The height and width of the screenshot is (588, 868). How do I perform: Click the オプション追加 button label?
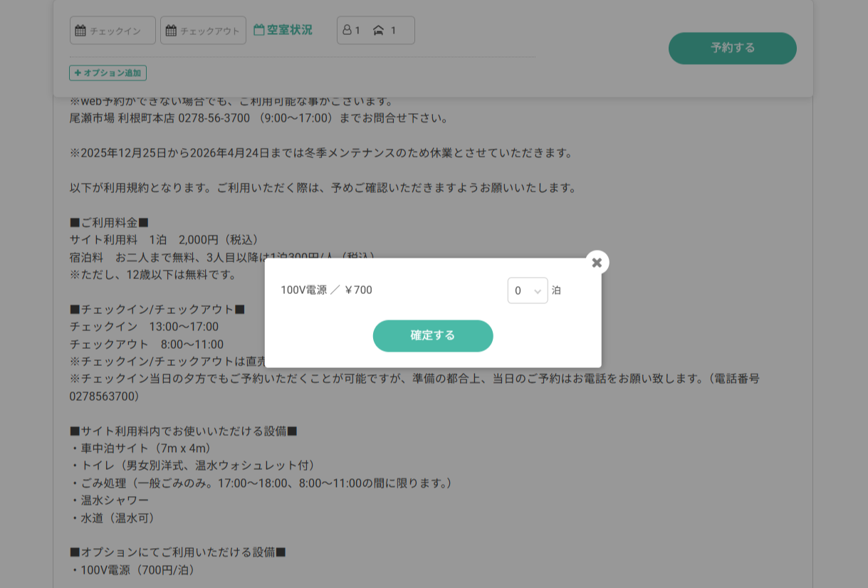coord(112,73)
